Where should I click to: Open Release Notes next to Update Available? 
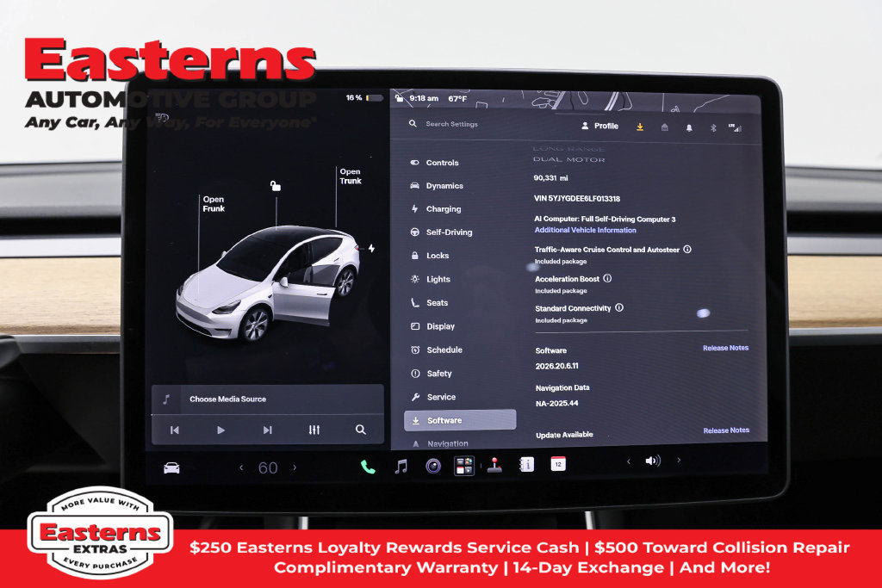[726, 430]
